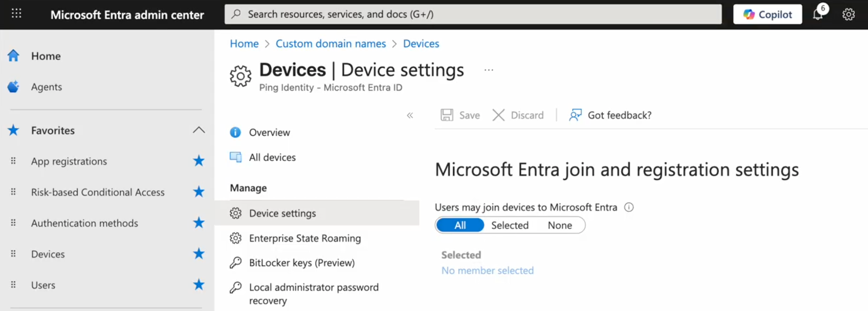Select Device settings under Manage
The height and width of the screenshot is (311, 868).
click(x=282, y=213)
